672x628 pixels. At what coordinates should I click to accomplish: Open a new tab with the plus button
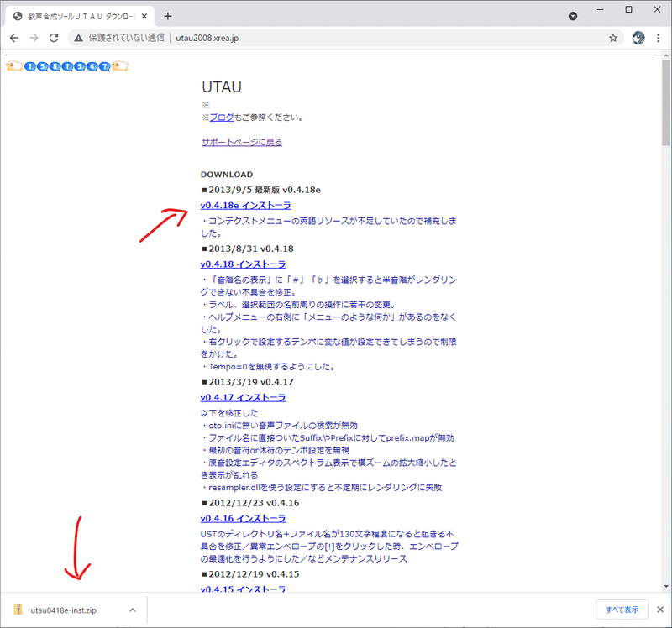167,16
